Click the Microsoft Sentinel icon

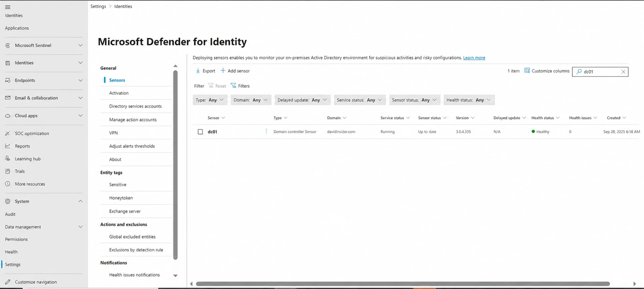pos(8,46)
